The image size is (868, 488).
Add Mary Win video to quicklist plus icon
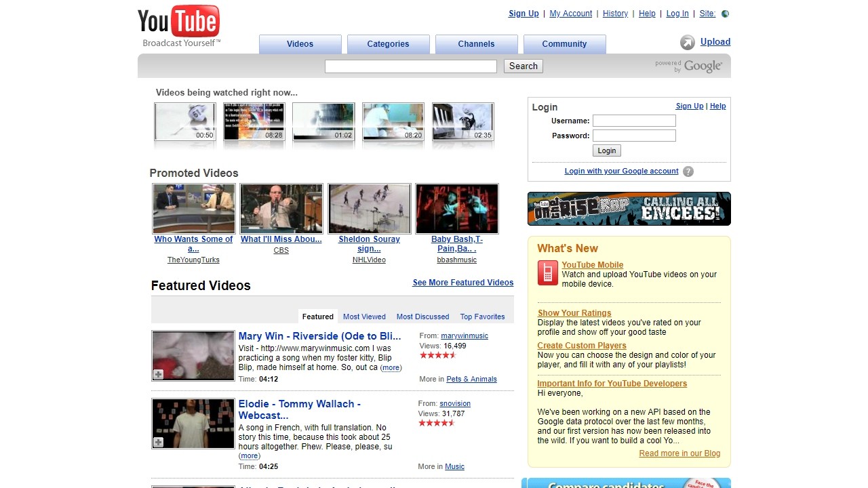pos(158,374)
